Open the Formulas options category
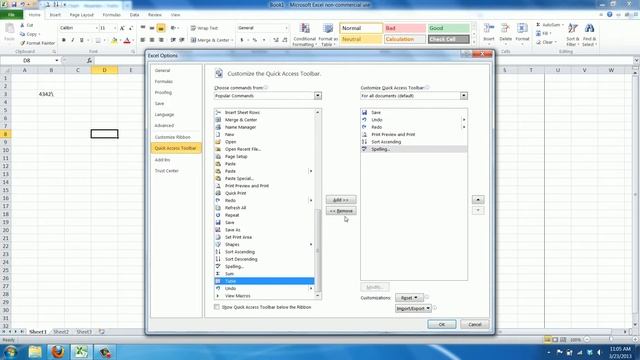The width and height of the screenshot is (640, 360). [x=176, y=81]
